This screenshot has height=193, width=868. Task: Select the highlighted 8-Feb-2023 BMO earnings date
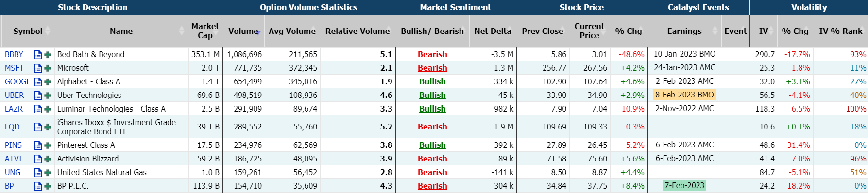coord(684,95)
